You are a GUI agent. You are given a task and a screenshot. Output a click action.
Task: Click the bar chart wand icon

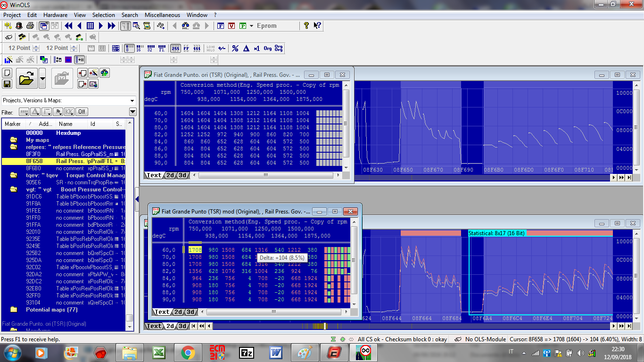(x=8, y=59)
